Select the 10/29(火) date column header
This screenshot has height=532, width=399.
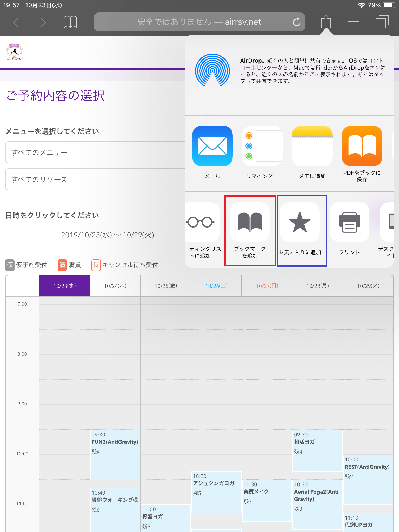pos(368,286)
